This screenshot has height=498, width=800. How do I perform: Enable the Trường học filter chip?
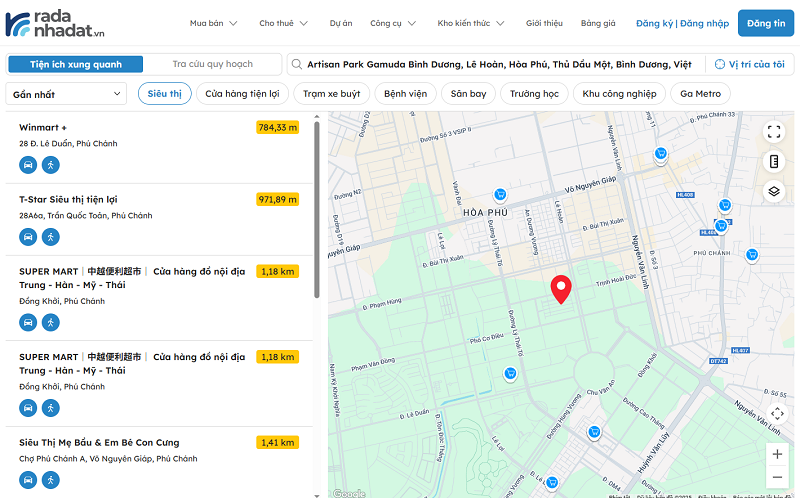coord(533,94)
